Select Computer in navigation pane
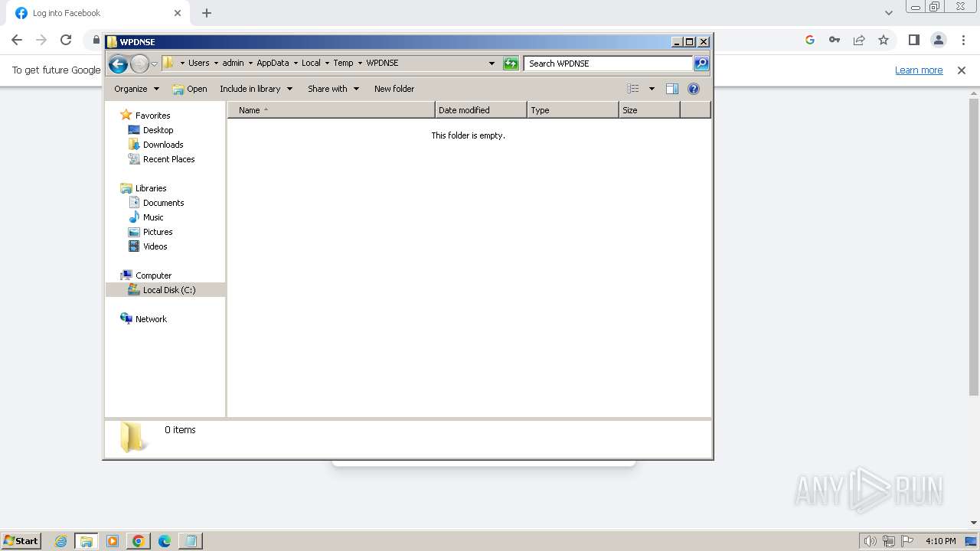Image resolution: width=980 pixels, height=551 pixels. [153, 275]
